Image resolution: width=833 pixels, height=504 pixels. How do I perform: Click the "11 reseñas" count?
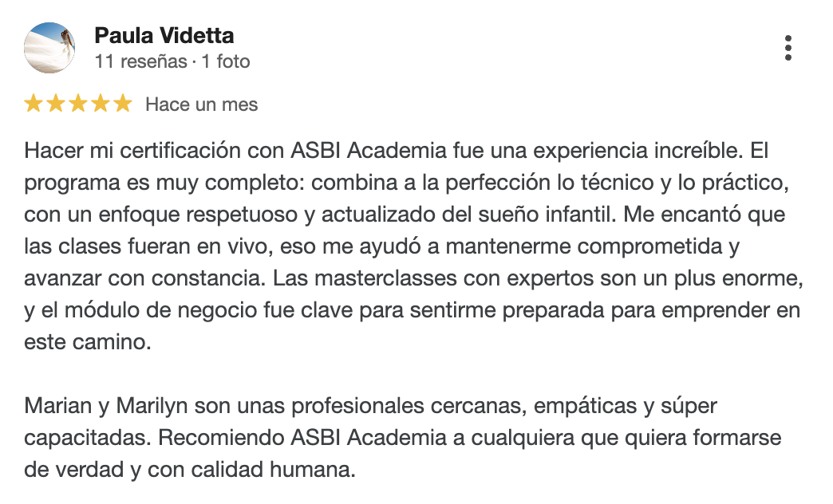point(140,61)
